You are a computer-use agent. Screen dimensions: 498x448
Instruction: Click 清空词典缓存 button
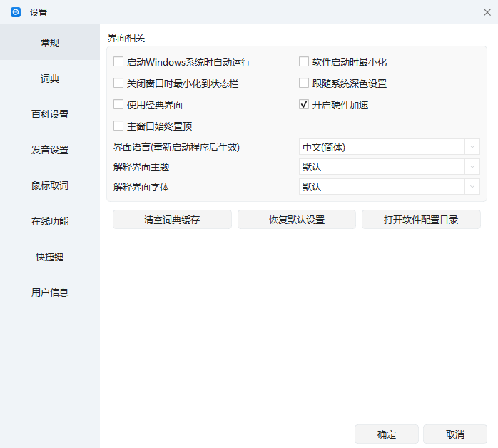172,220
